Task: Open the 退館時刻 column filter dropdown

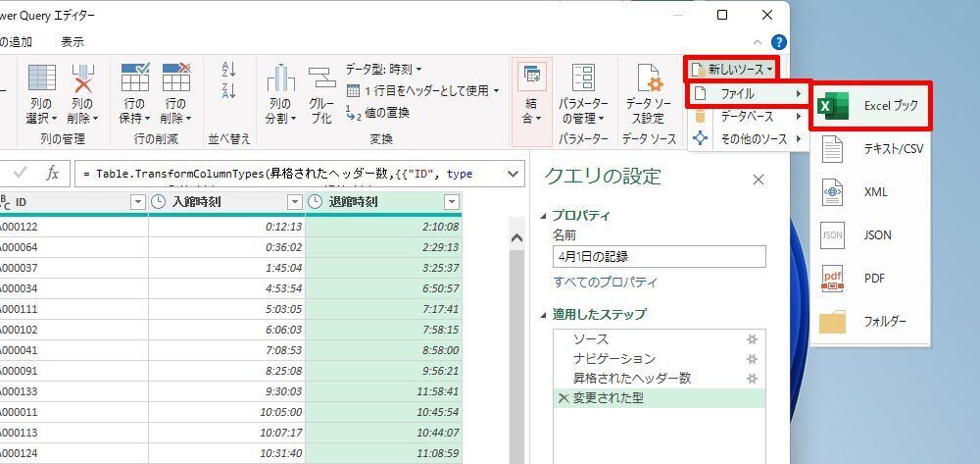Action: pos(452,202)
